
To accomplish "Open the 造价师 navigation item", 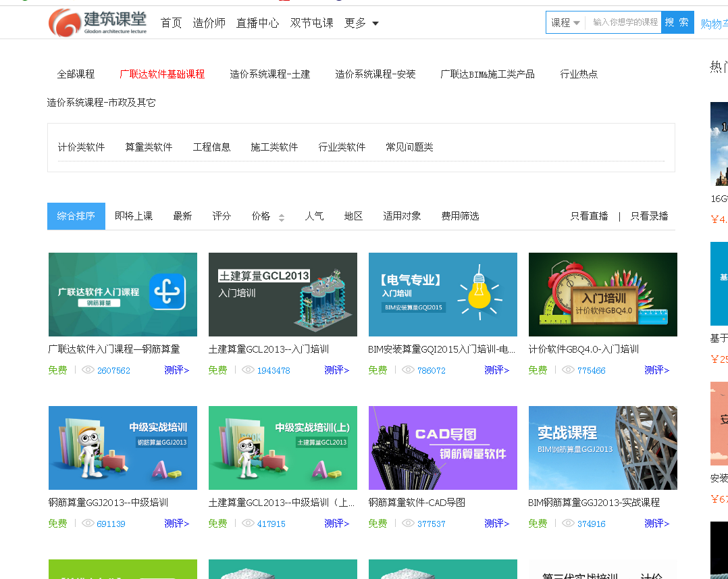I will (x=209, y=23).
